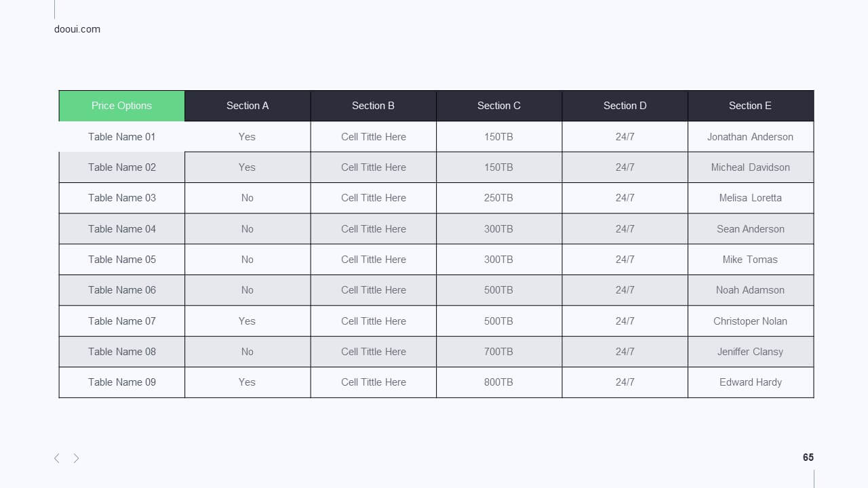
Task: Click the Micheal Davidson name cell
Action: [751, 167]
